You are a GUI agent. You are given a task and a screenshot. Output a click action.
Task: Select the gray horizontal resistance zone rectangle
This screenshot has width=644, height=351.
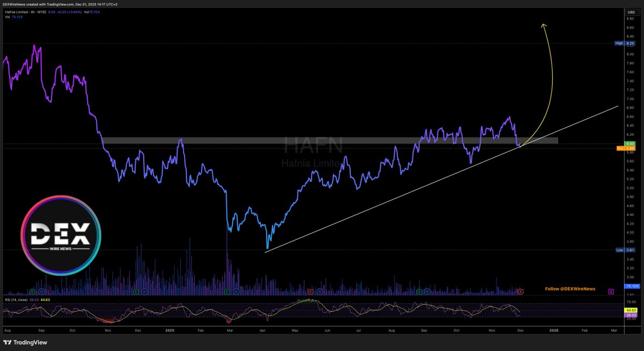(x=330, y=141)
